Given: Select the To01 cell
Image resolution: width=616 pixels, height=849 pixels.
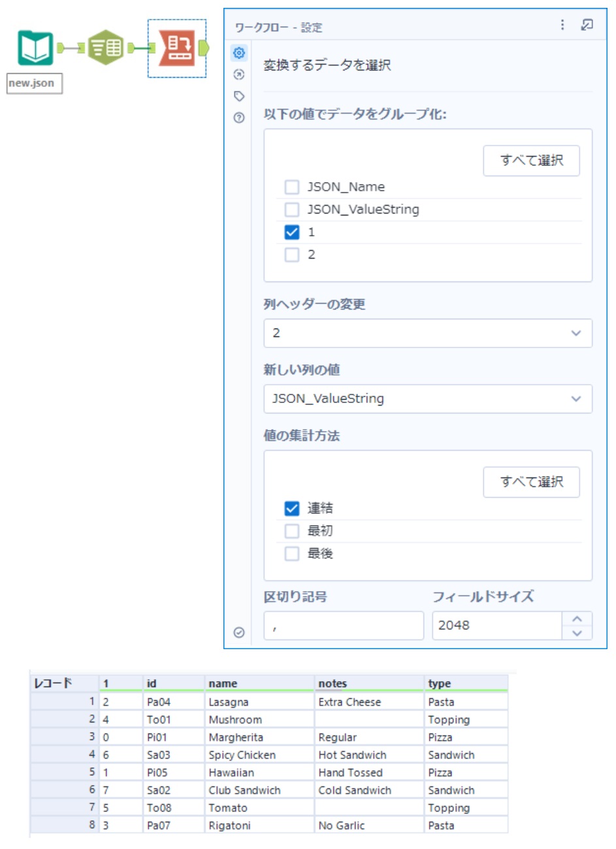Looking at the screenshot, I should 174,720.
